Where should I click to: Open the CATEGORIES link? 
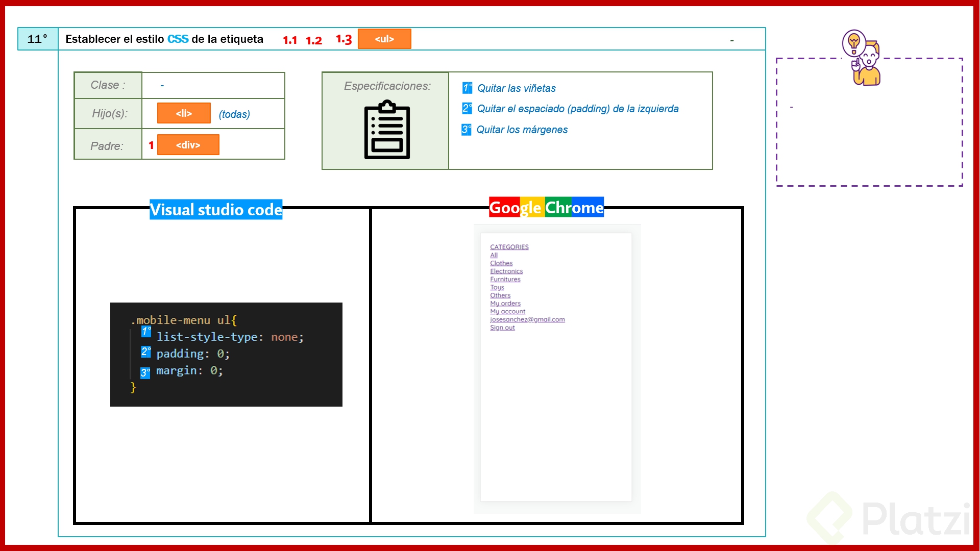tap(509, 247)
